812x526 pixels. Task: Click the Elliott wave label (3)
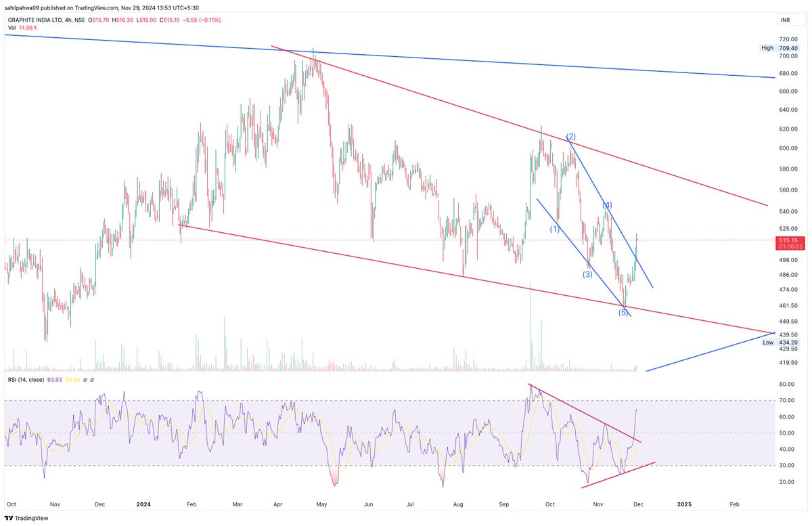[x=587, y=274]
